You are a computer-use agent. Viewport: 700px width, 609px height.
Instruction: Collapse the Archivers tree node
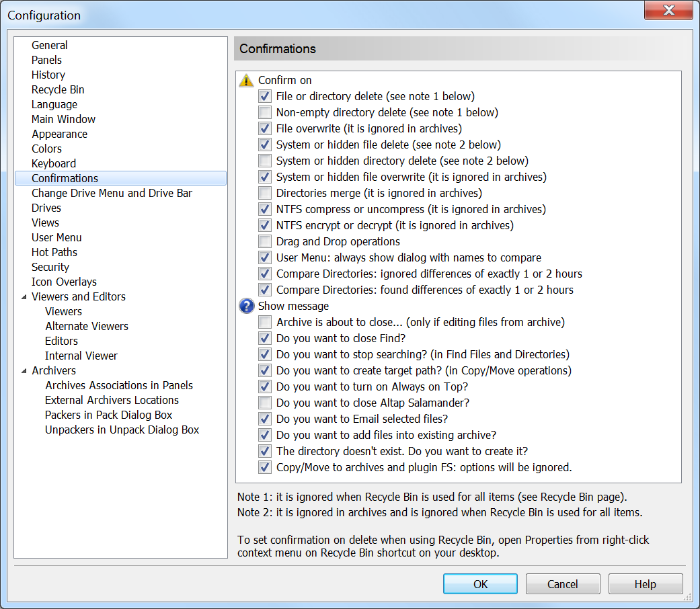click(23, 371)
